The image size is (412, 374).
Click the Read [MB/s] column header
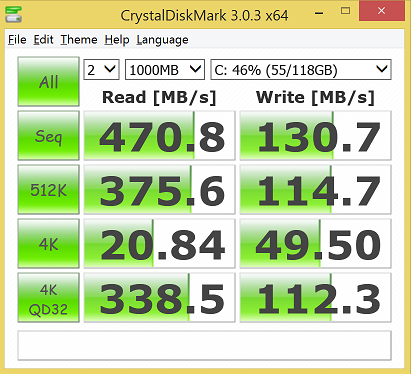(x=159, y=98)
